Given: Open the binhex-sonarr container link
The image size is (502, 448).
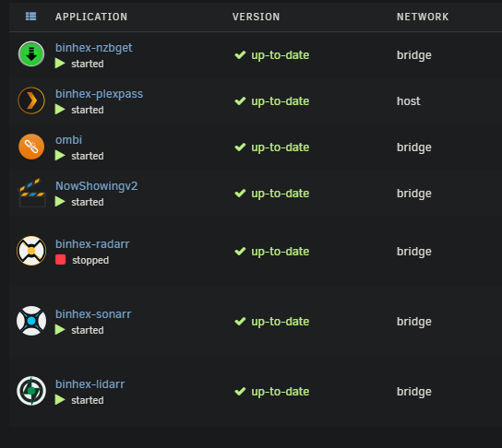Looking at the screenshot, I should coord(93,314).
